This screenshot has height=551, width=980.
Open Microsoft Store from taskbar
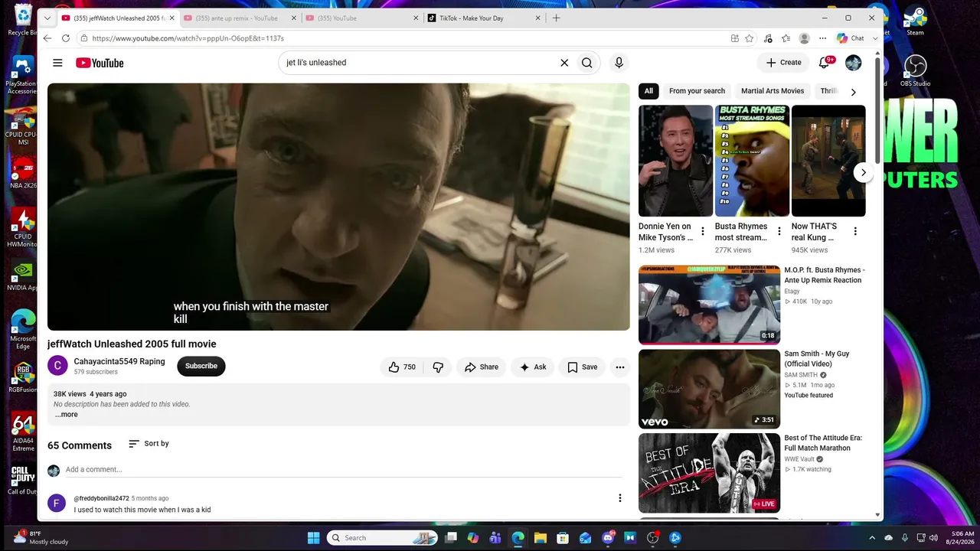click(563, 538)
